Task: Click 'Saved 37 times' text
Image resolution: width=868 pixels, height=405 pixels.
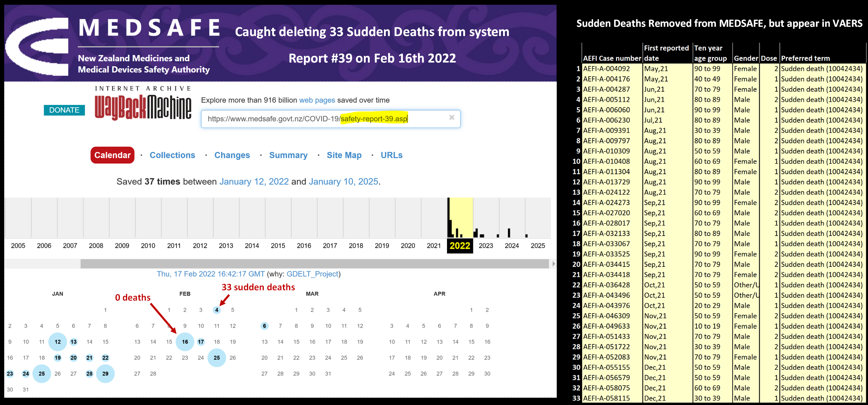Action: 148,181
